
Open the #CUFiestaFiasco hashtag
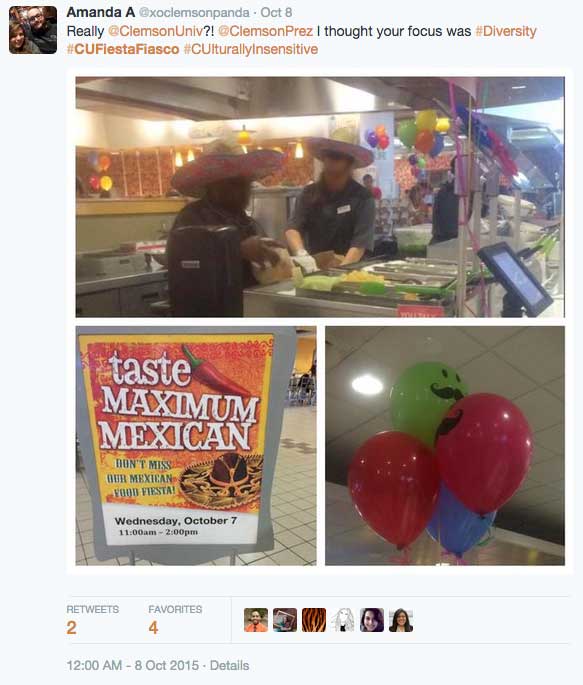point(123,49)
